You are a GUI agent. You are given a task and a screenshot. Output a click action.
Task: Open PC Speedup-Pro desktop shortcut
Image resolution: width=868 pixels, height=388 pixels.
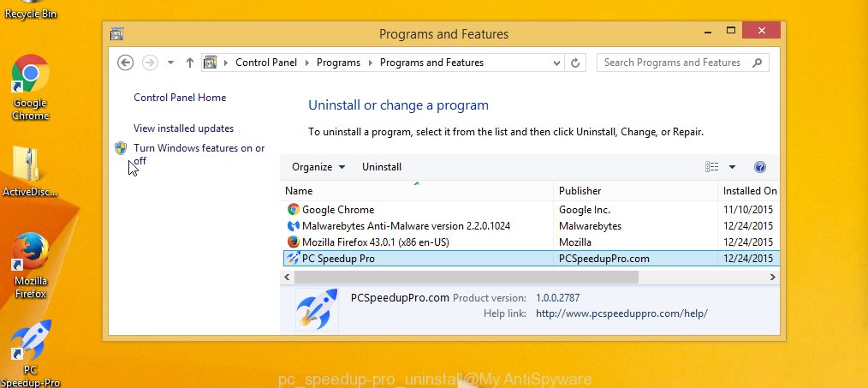click(x=31, y=352)
